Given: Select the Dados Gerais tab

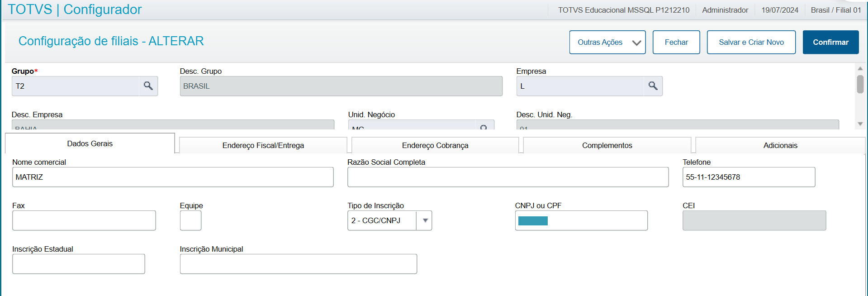Looking at the screenshot, I should tap(90, 143).
